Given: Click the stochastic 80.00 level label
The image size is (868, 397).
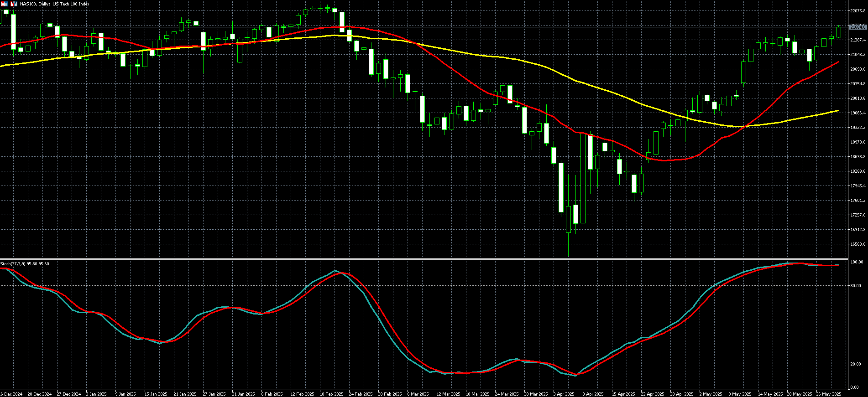Looking at the screenshot, I should [856, 286].
